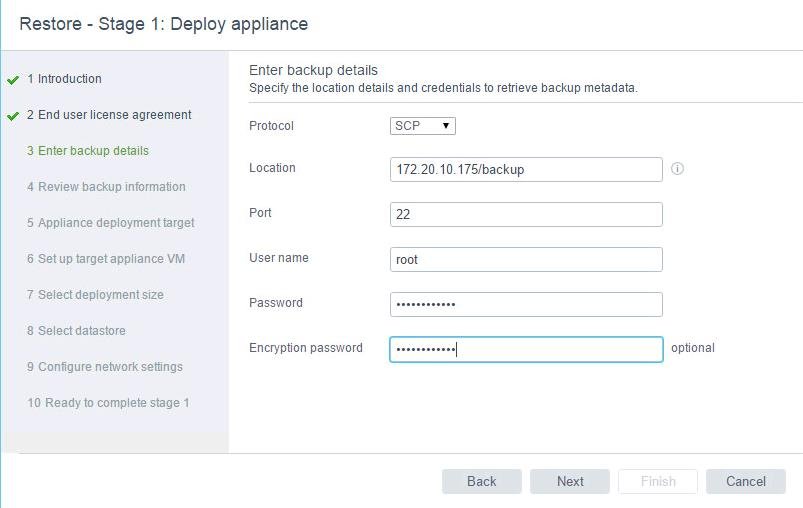Viewport: 803px width, 508px height.
Task: Cancel the restore wizard
Action: [745, 481]
